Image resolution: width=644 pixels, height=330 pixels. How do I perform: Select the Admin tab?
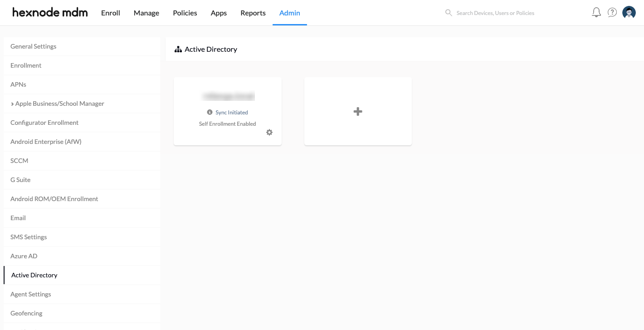(290, 13)
